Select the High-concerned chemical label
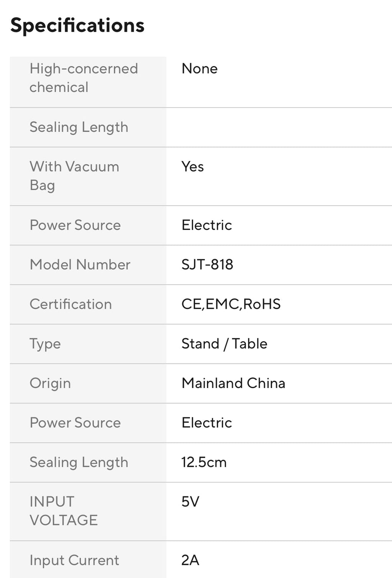This screenshot has width=392, height=578. click(83, 78)
